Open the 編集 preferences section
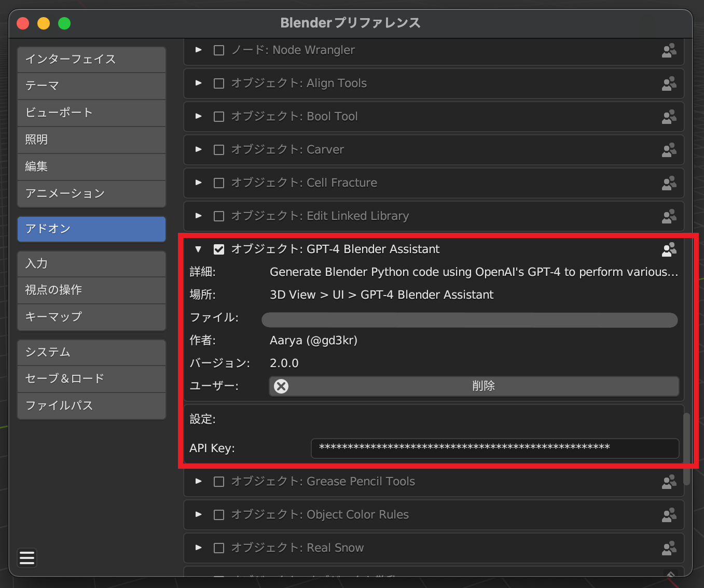704x588 pixels. (91, 167)
